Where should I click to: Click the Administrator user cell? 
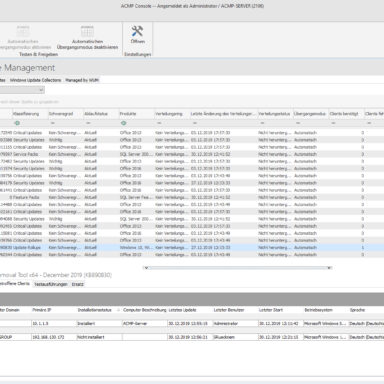[235, 324]
